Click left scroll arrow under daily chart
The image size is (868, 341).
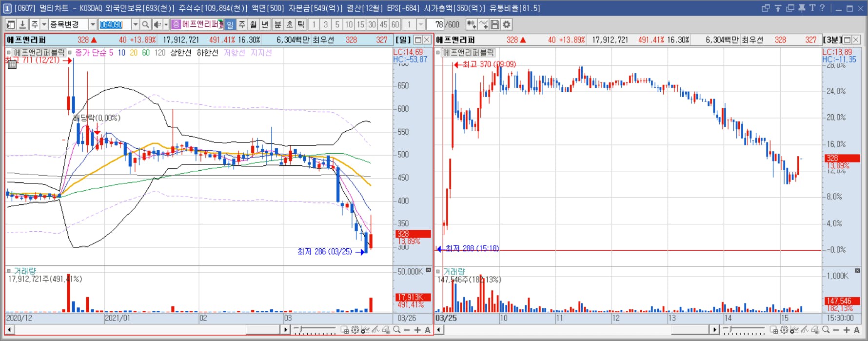coord(9,330)
